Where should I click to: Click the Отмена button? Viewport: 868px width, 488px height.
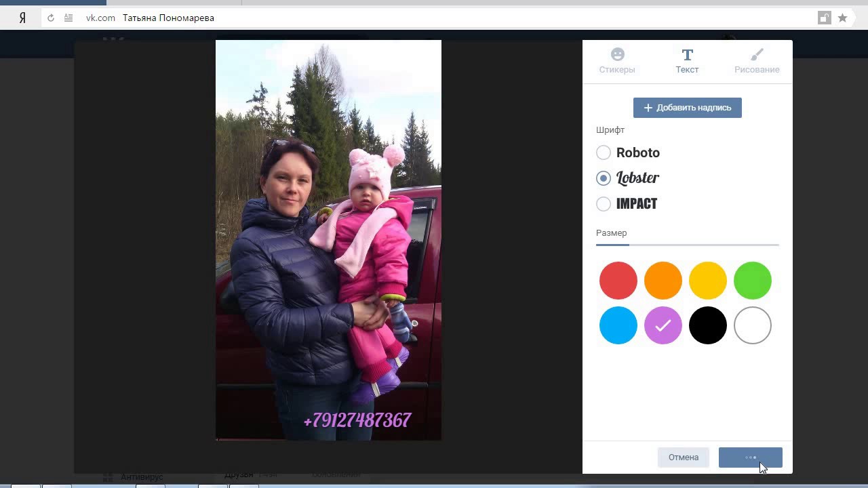click(683, 457)
